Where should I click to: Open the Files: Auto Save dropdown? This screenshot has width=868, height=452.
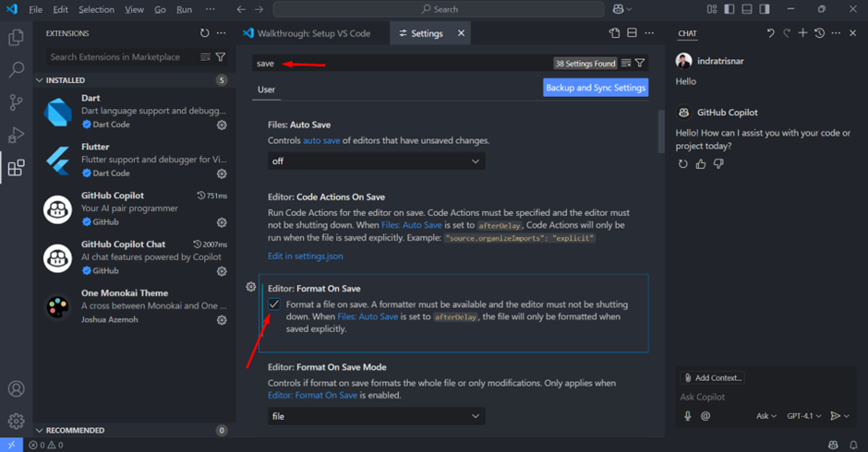coord(377,161)
